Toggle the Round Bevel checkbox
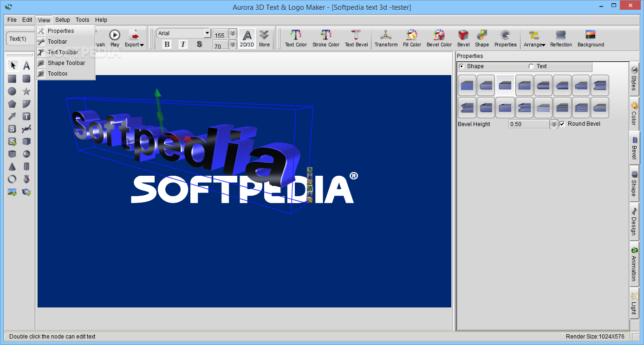The image size is (644, 345). 562,124
